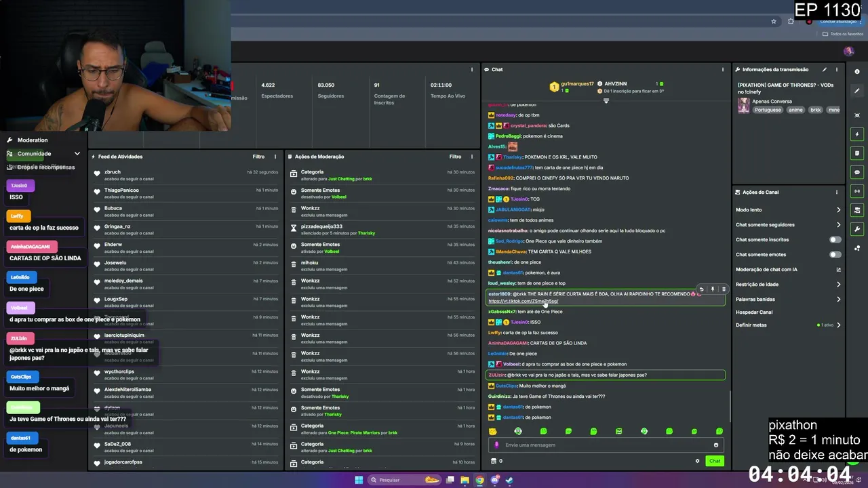Viewport: 868px width, 488px height.
Task: Open the emote picker in message box
Action: [x=715, y=445]
